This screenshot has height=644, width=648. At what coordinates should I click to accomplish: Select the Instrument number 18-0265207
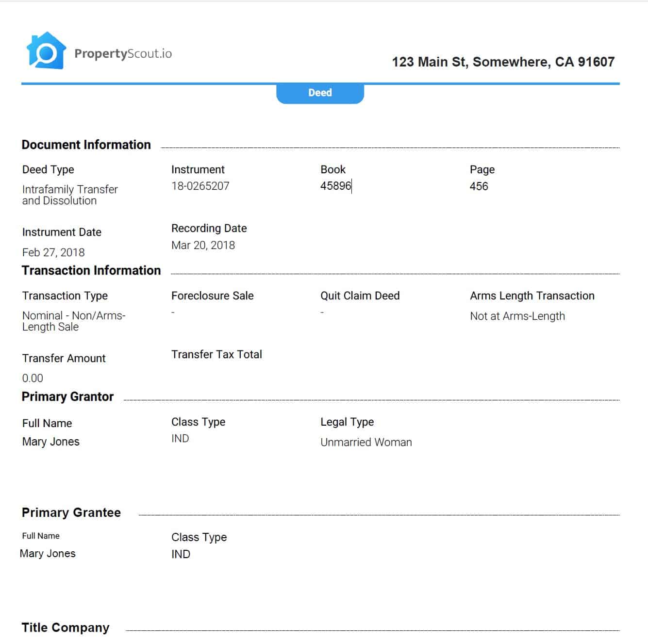(x=200, y=186)
